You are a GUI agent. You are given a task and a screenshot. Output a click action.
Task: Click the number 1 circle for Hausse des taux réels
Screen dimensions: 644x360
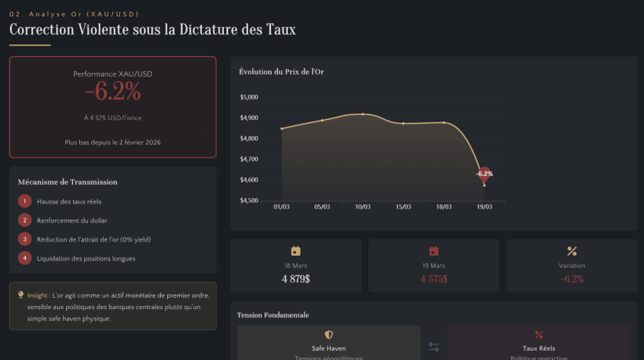coord(25,202)
